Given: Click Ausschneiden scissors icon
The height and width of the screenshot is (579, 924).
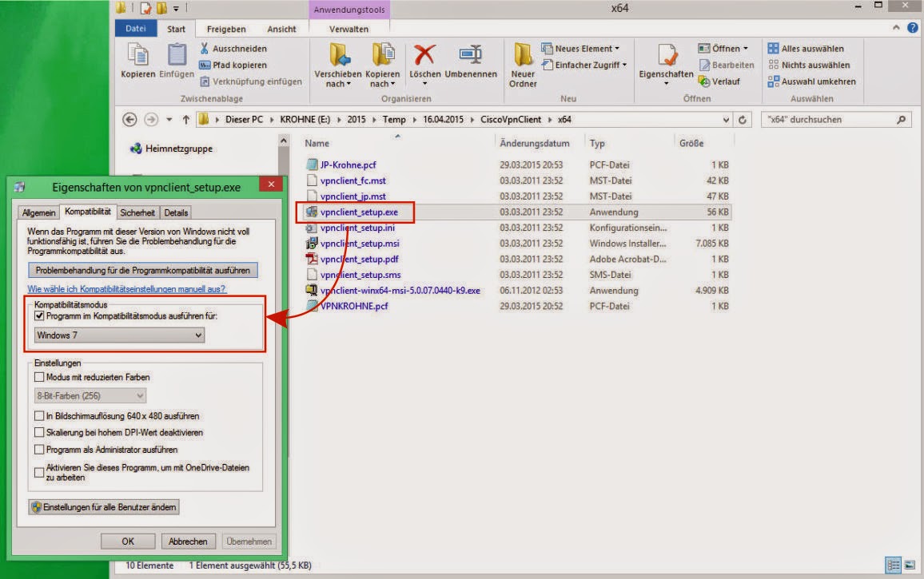Looking at the screenshot, I should [x=205, y=48].
